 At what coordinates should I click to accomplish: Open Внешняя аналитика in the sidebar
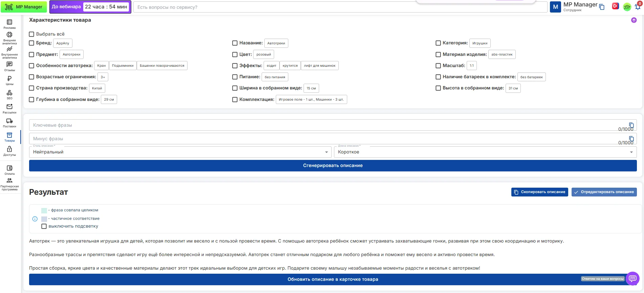coord(9,35)
